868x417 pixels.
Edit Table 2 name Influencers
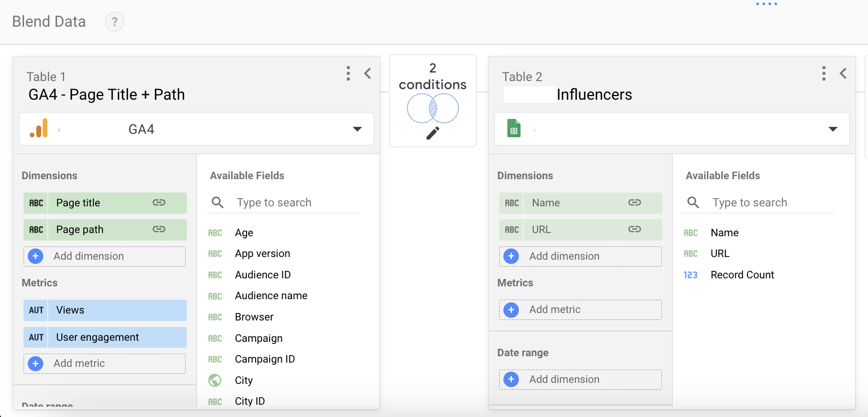click(594, 94)
